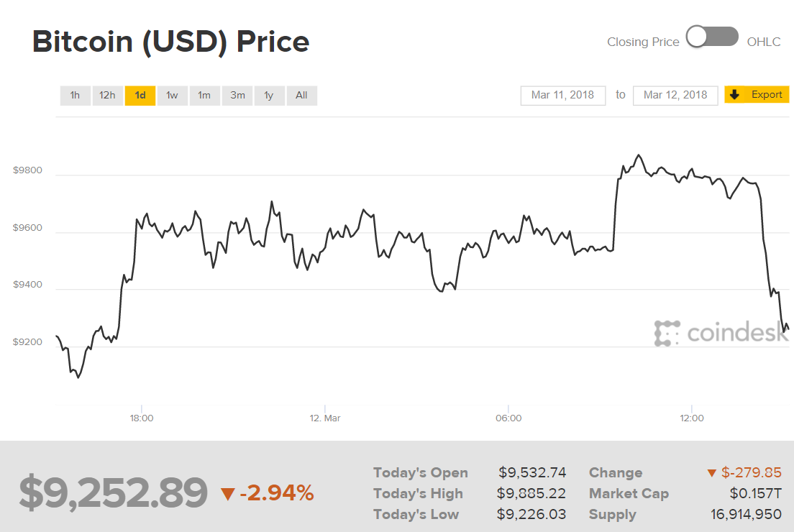The width and height of the screenshot is (794, 532).
Task: Click the red down-triangle beside -2.94%
Action: tap(228, 494)
